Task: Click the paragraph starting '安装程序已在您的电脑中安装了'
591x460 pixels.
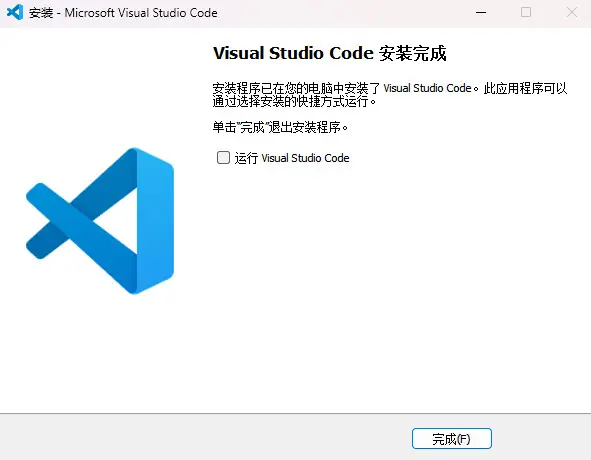Action: point(390,95)
